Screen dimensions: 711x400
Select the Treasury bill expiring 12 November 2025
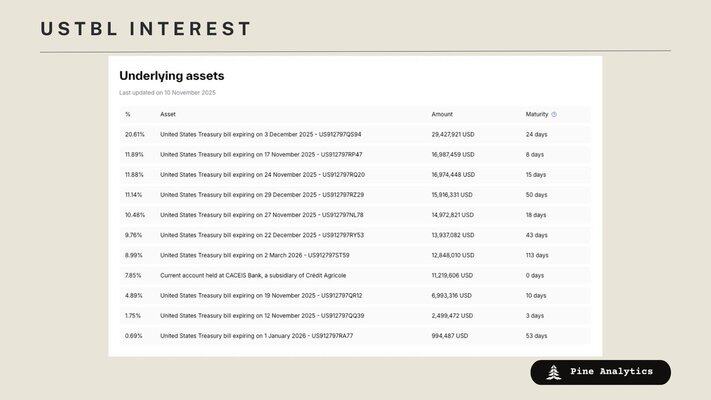(x=262, y=316)
